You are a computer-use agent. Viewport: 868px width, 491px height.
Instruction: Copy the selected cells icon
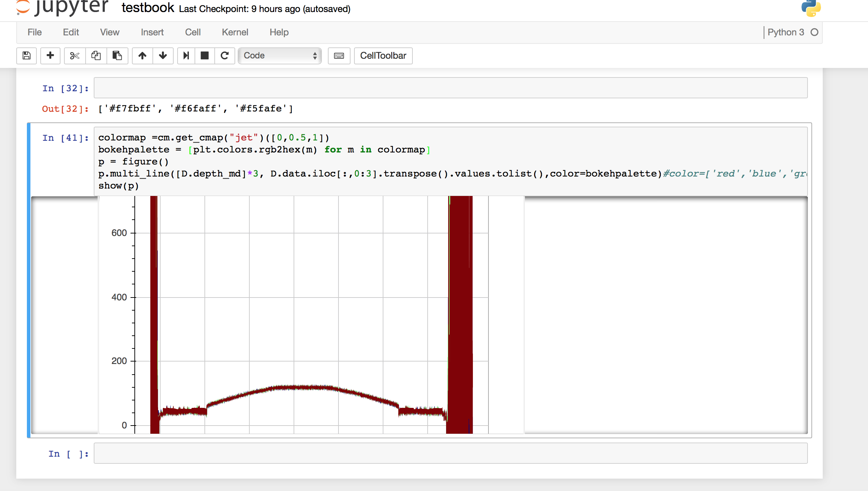tap(96, 56)
